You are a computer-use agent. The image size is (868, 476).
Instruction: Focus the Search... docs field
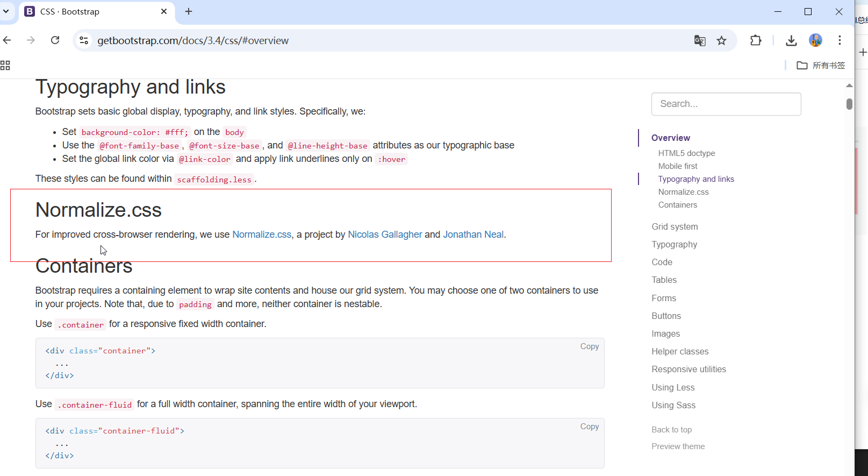coord(726,104)
